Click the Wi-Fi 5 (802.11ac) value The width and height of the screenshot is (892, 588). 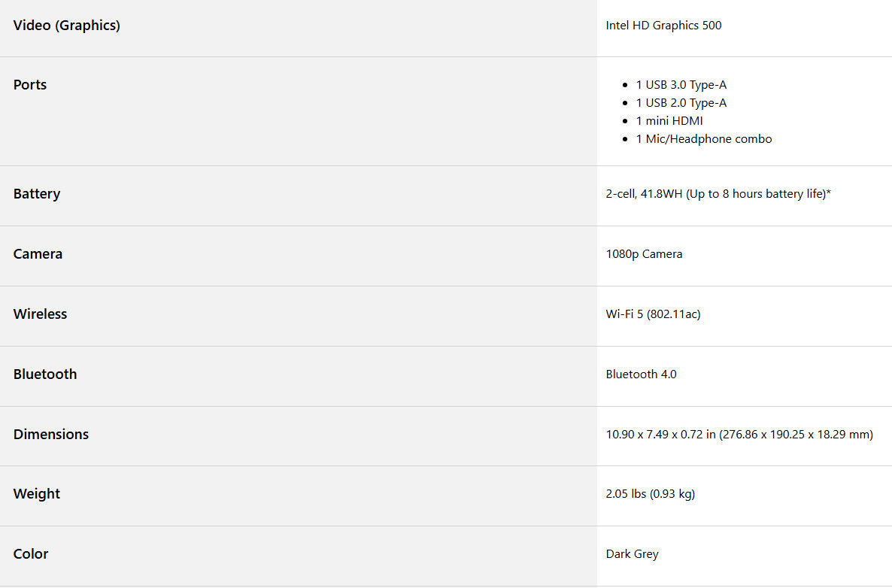pyautogui.click(x=653, y=314)
